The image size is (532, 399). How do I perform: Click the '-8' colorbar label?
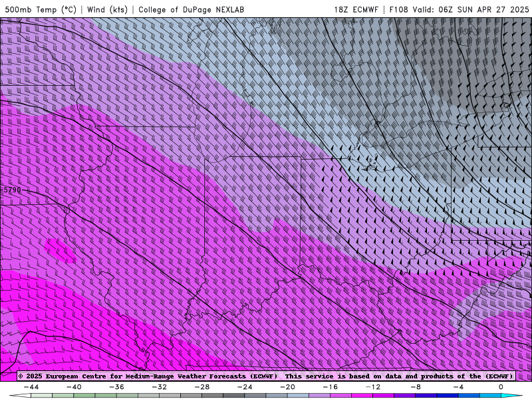click(416, 387)
